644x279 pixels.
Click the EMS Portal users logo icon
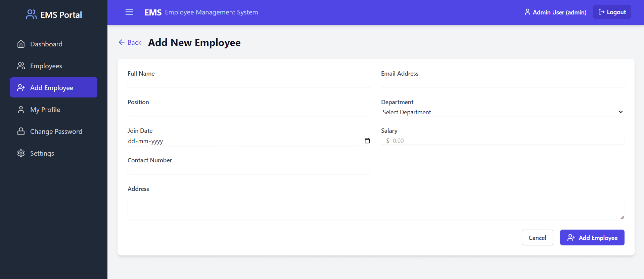click(31, 14)
